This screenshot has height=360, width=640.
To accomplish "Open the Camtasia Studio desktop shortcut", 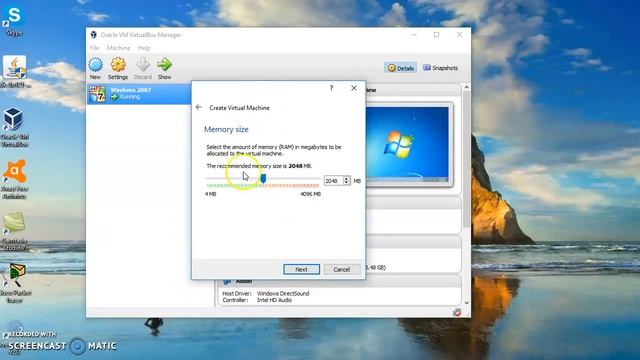I will tap(14, 231).
